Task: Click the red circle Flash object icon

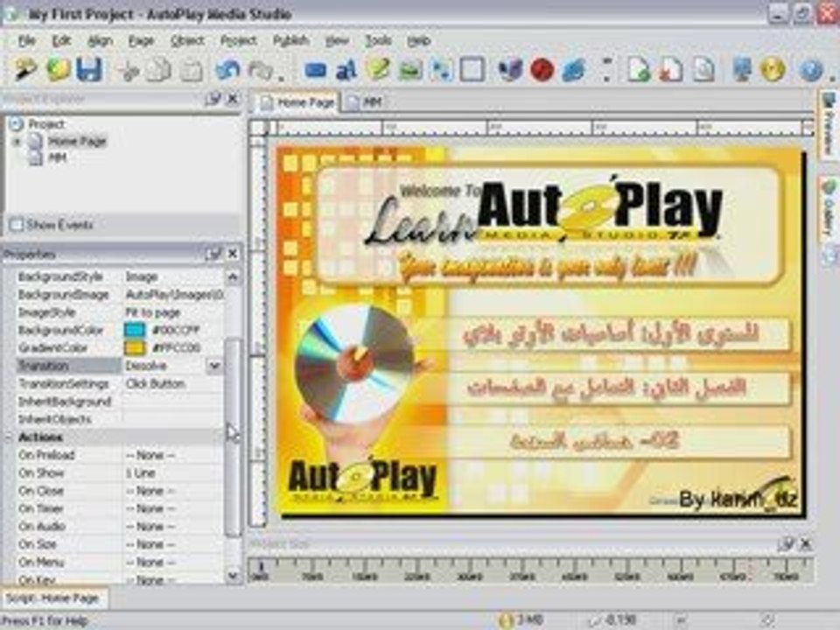Action: (x=542, y=70)
